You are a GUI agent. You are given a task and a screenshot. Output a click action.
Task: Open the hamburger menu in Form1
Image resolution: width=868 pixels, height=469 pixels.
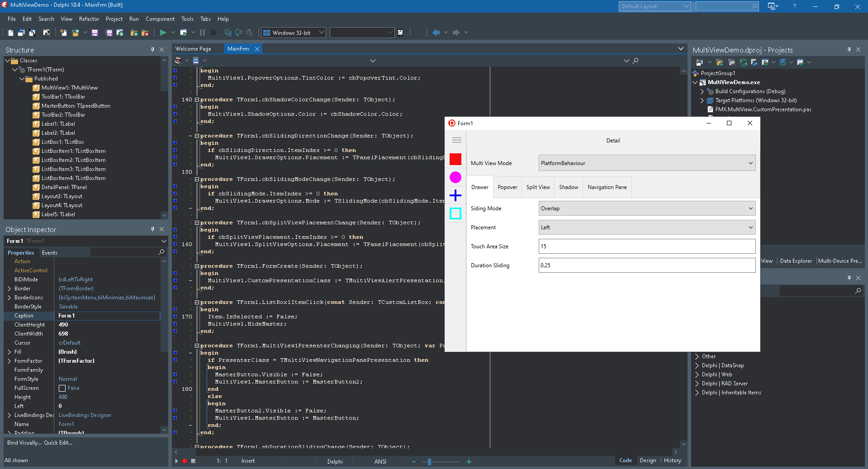click(x=457, y=140)
